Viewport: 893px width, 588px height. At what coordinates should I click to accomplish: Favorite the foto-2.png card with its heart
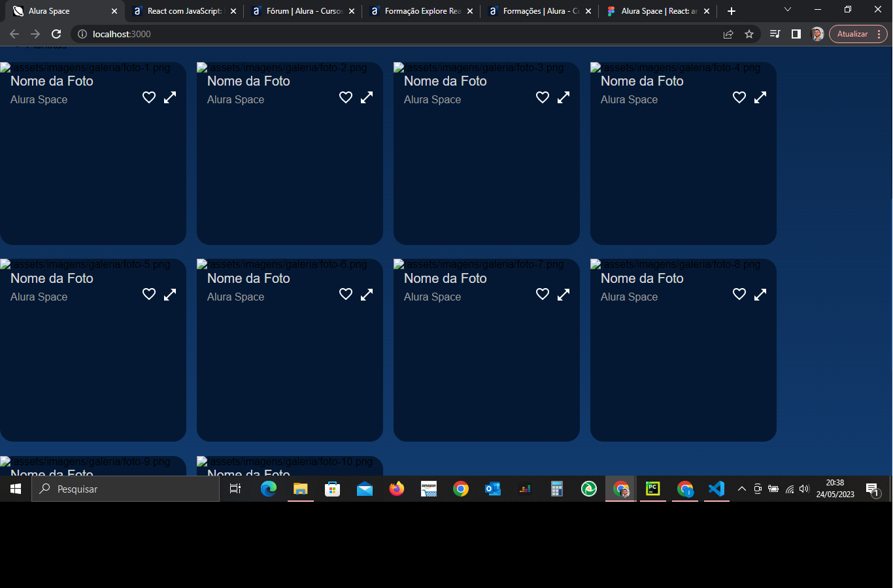point(346,97)
